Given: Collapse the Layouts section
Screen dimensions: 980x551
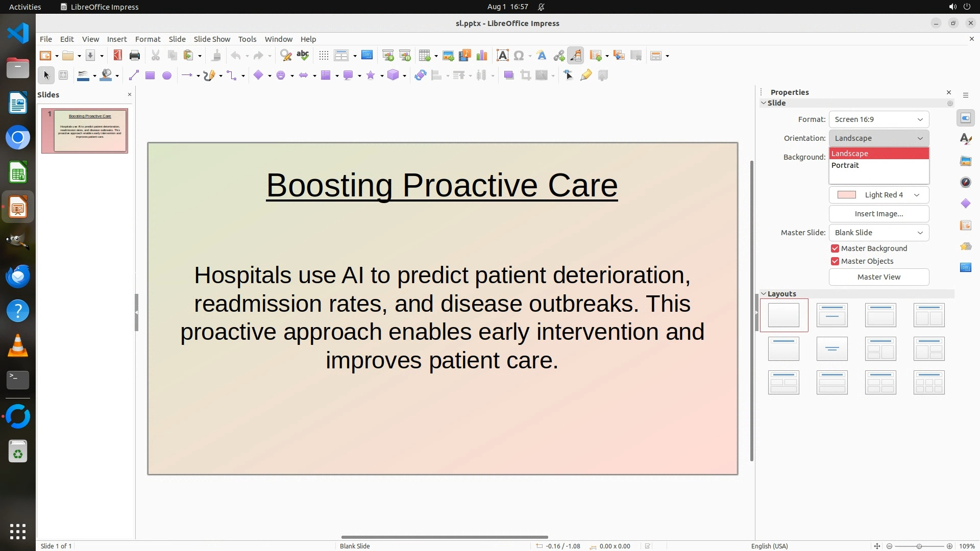Looking at the screenshot, I should [x=764, y=294].
